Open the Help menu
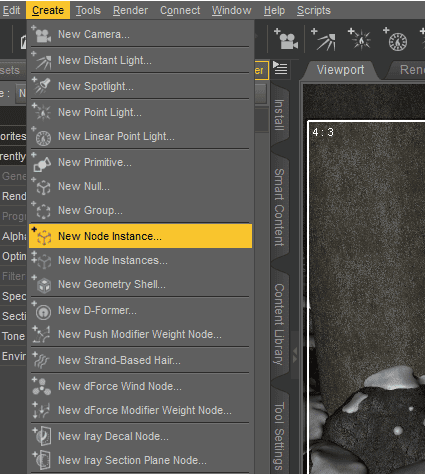 click(x=274, y=10)
